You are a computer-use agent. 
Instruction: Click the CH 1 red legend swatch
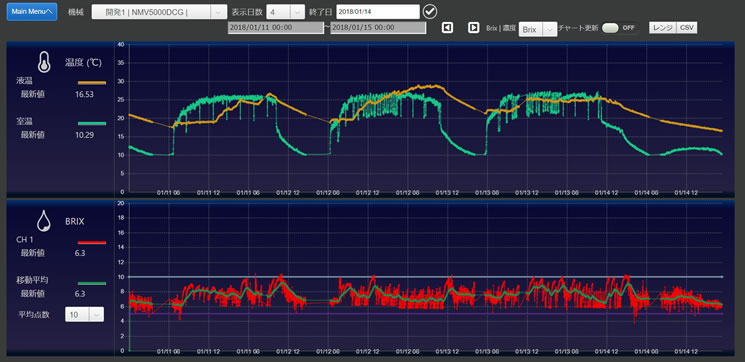[92, 242]
